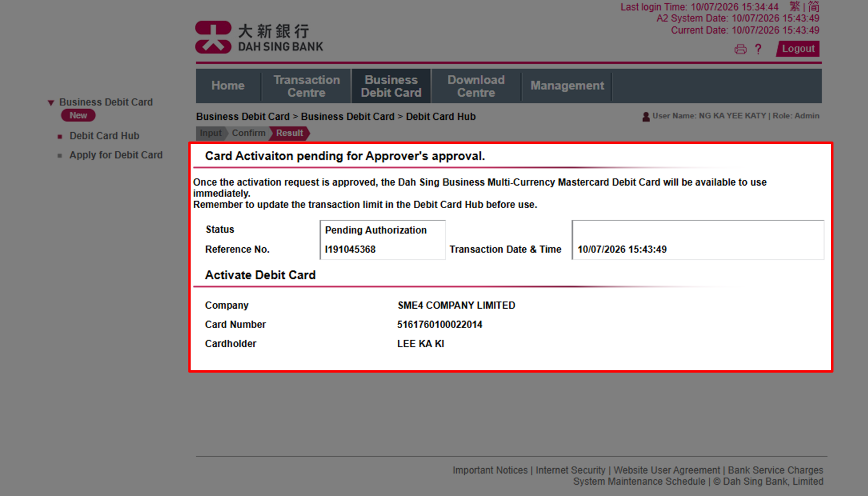The height and width of the screenshot is (496, 868).
Task: Open the Download Centre tab
Action: 475,86
